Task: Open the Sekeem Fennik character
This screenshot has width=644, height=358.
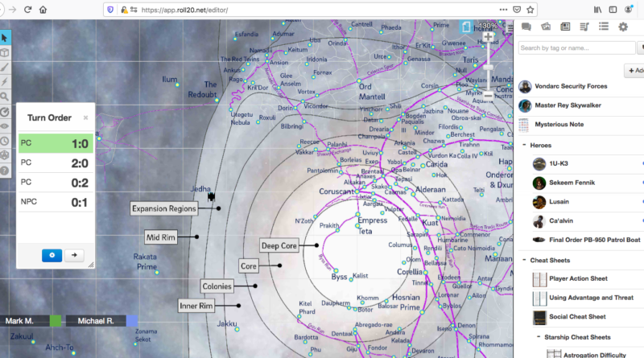Action: [x=572, y=183]
